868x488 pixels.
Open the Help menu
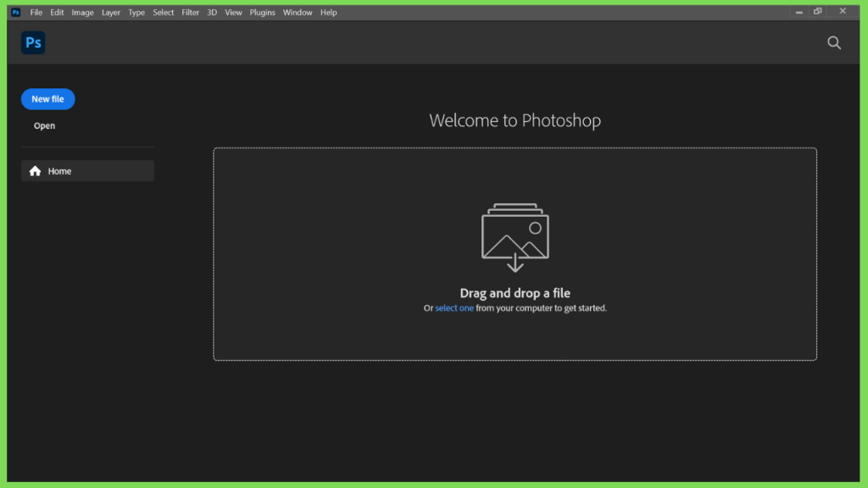[x=328, y=12]
